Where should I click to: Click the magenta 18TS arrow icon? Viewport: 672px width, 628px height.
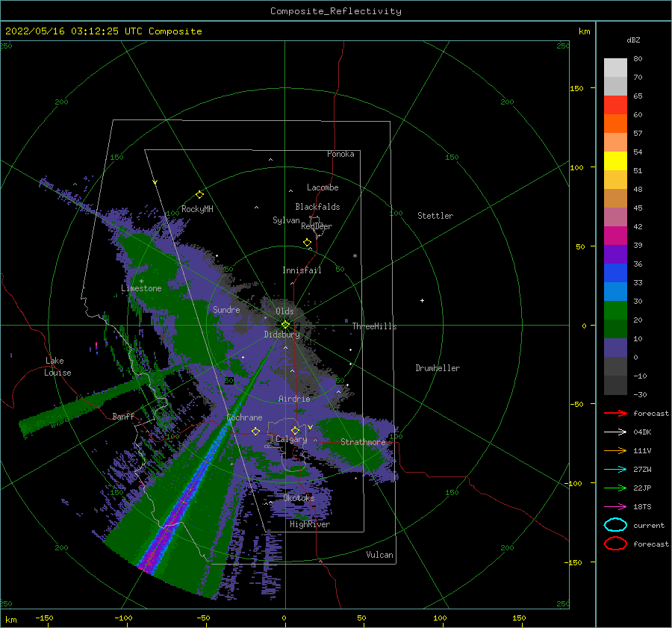pyautogui.click(x=615, y=507)
